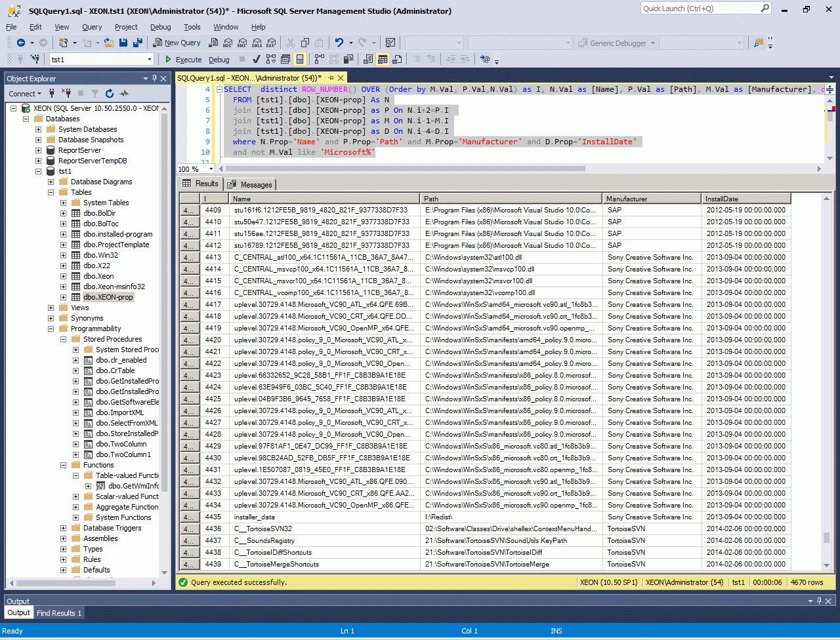Collapse the Stored Procedures folder

click(64, 339)
